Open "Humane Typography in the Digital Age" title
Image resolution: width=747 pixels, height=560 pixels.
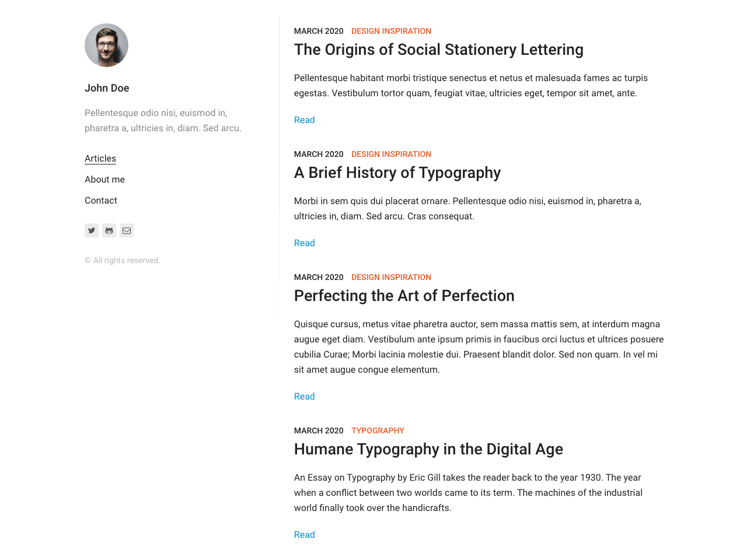(428, 449)
